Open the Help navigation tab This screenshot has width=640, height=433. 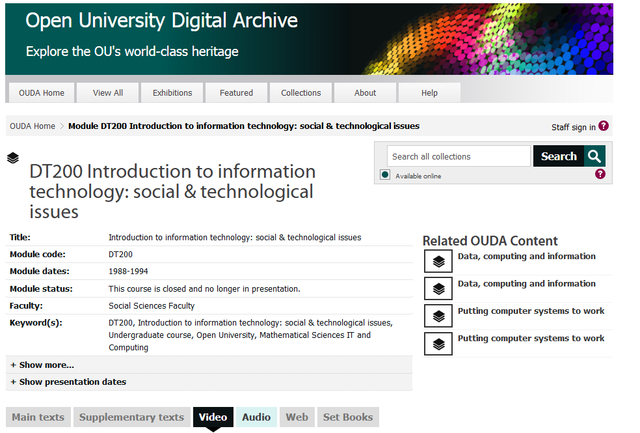[x=429, y=93]
